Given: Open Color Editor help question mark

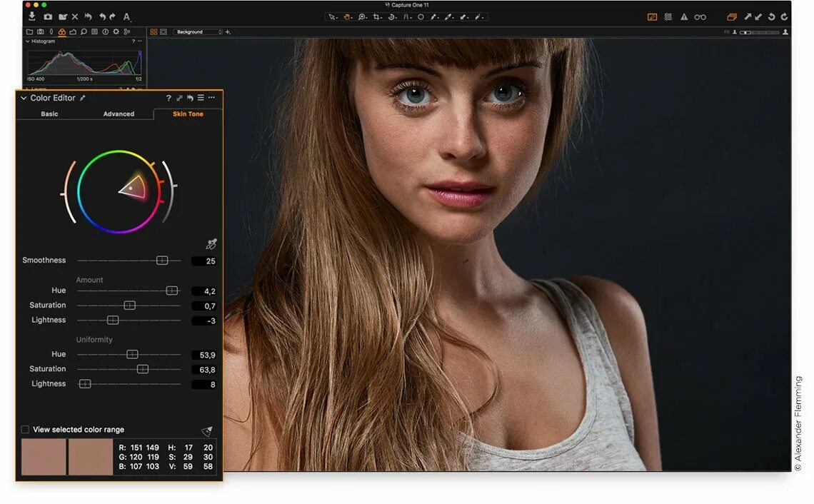Looking at the screenshot, I should click(169, 98).
